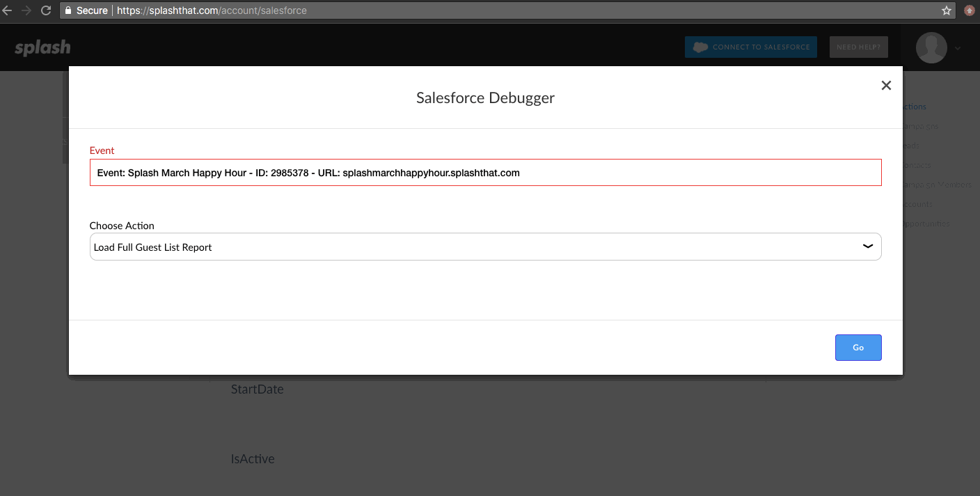
Task: Open Campaign Members in the sidebar
Action: [x=937, y=185]
